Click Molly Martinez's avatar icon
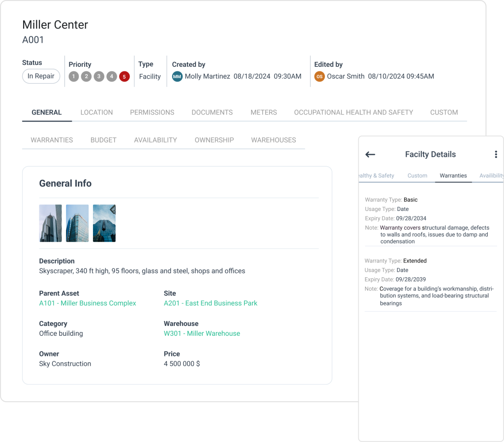 (x=177, y=76)
